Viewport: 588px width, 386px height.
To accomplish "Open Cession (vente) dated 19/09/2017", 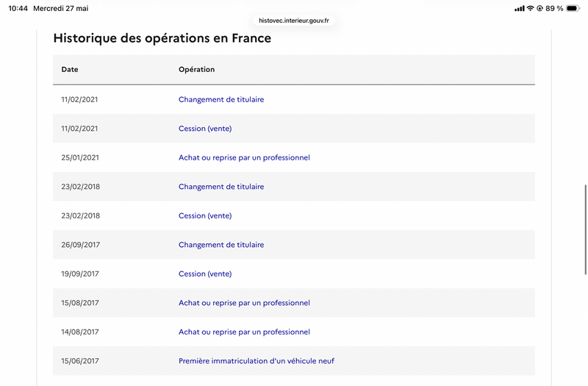I will click(x=205, y=274).
